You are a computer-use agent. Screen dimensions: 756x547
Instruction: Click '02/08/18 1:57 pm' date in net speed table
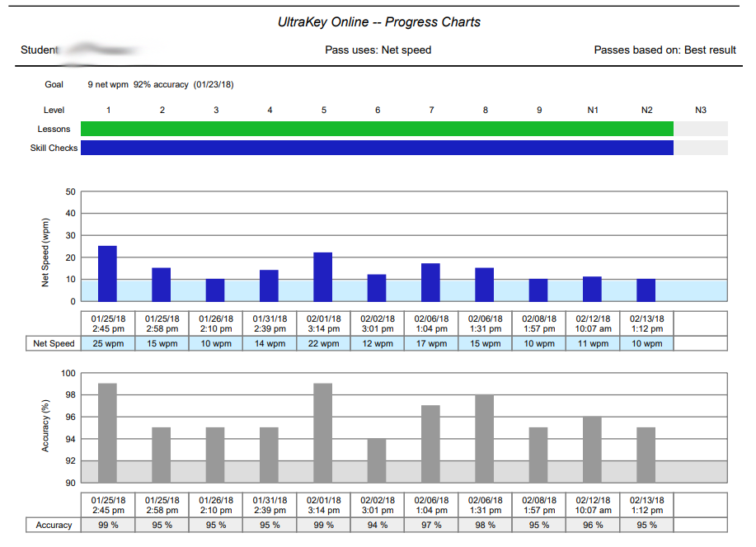(539, 323)
